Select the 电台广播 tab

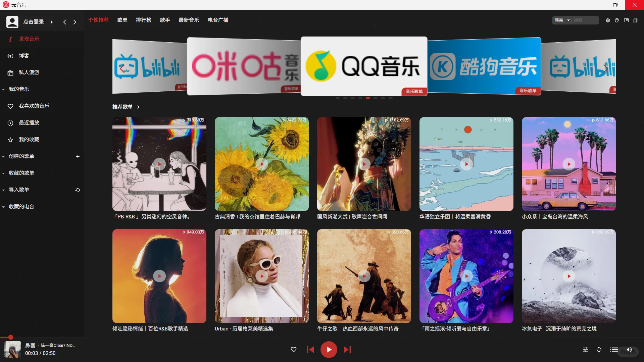[x=218, y=20]
